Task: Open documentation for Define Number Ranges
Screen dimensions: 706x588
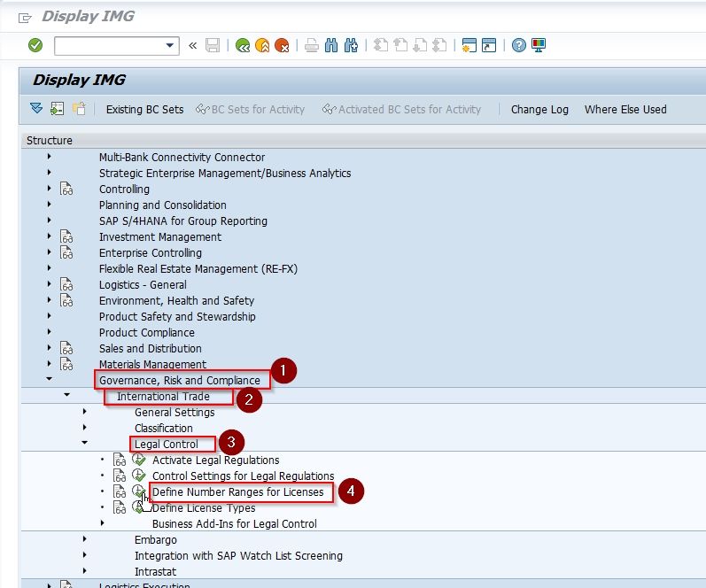Action: [x=120, y=491]
